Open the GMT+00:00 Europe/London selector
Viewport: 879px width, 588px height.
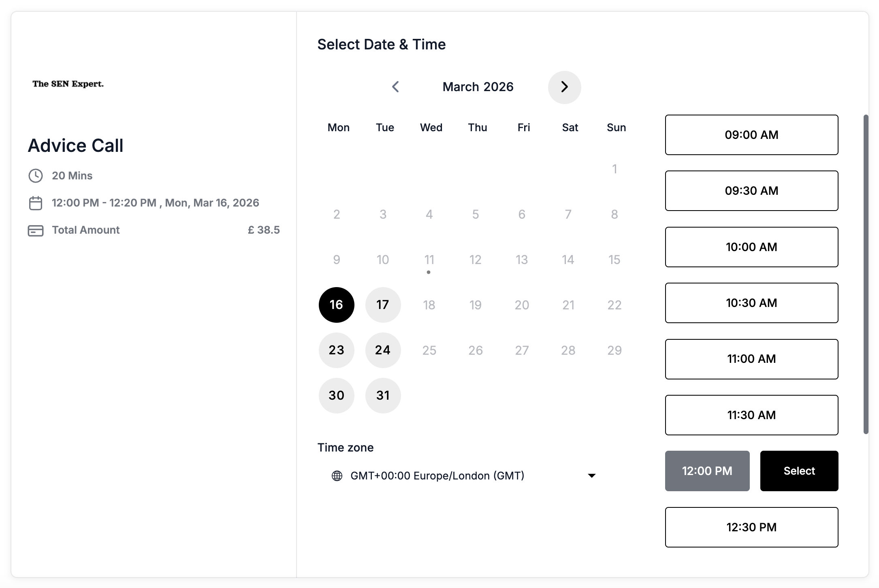click(437, 476)
